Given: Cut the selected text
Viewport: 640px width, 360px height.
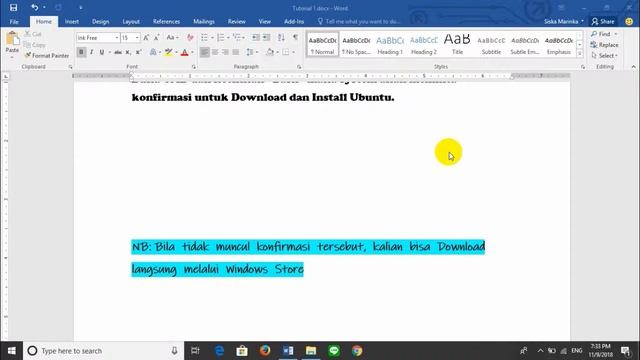Looking at the screenshot, I should (33, 34).
